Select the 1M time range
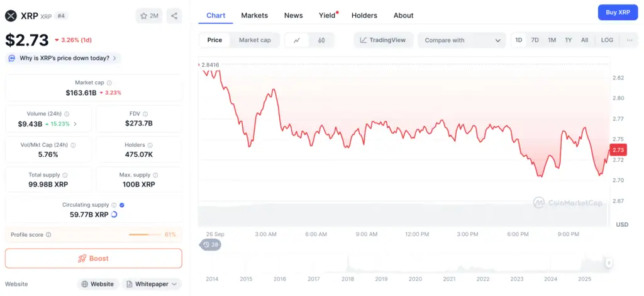644x296 pixels. point(552,40)
